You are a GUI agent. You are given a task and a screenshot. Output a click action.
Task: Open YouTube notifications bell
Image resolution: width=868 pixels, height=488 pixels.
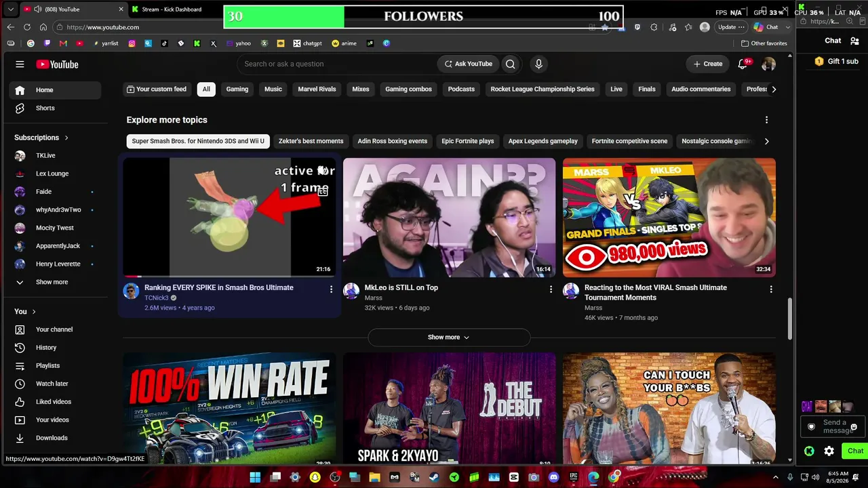tap(743, 64)
